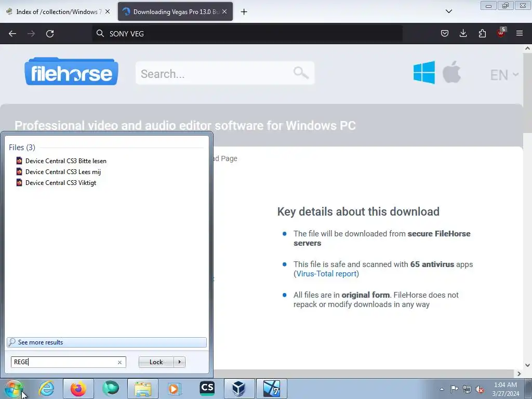This screenshot has width=532, height=399.
Task: Switch to Index of /collection tab
Action: [59, 12]
